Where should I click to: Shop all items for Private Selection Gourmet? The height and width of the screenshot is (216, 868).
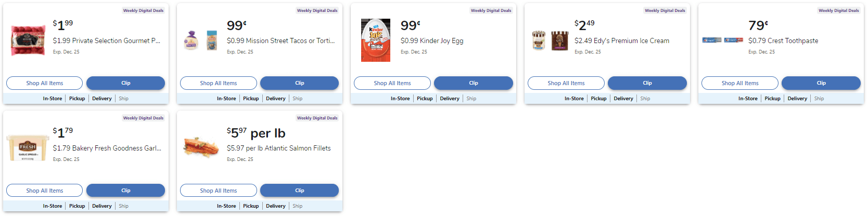coord(44,83)
